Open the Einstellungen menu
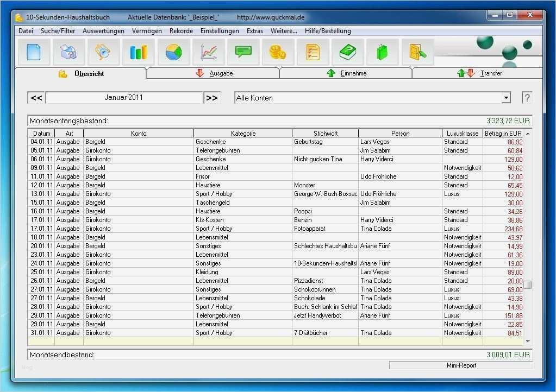Image resolution: width=556 pixels, height=392 pixels. (220, 31)
